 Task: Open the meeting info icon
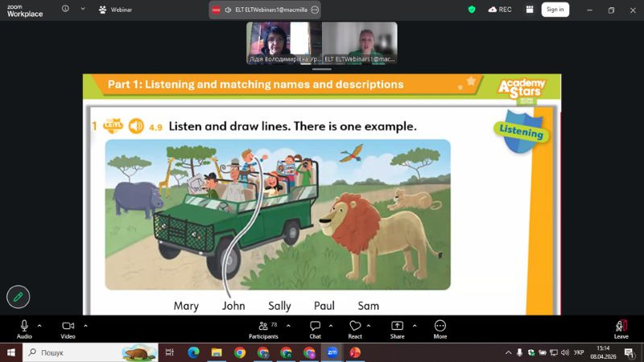(x=65, y=9)
